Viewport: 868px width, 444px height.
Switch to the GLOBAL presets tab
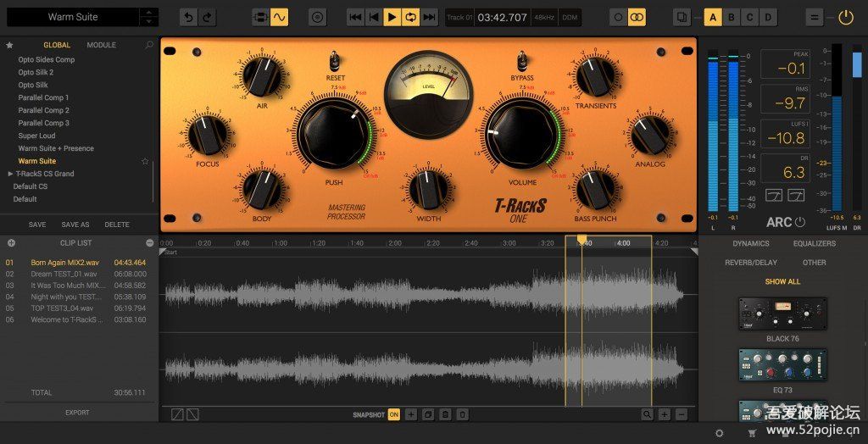[x=57, y=46]
